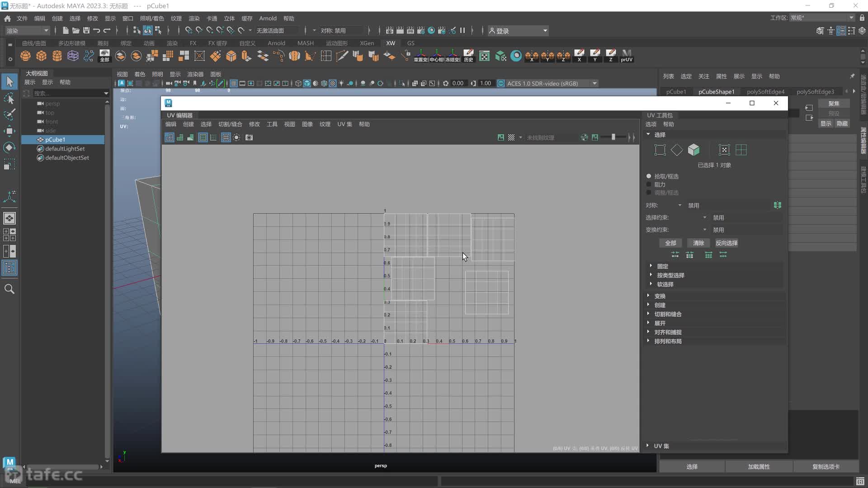Create a polygon cube from the shelf

tap(42, 56)
